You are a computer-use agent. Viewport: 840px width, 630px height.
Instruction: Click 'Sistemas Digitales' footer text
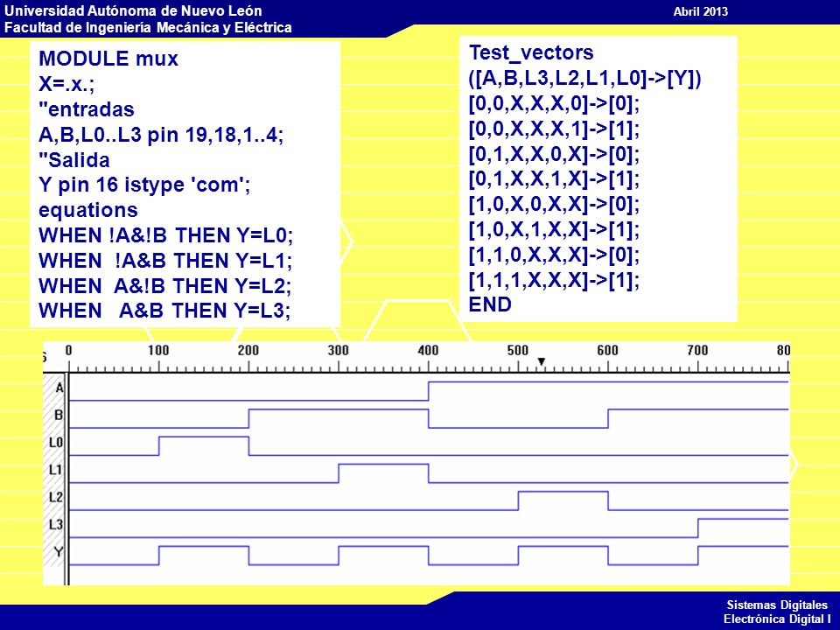point(777,605)
